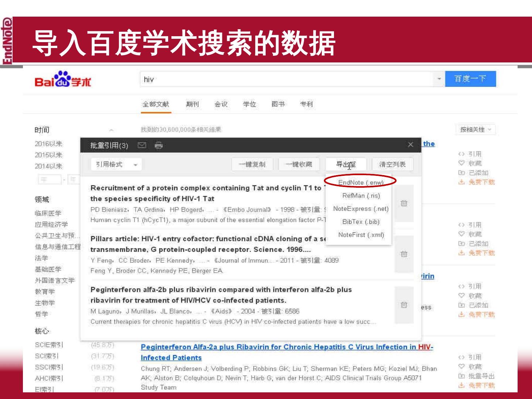Open Peginterferon Alfa-2a plus Ribavirin result link
The image size is (532, 399).
click(x=287, y=352)
